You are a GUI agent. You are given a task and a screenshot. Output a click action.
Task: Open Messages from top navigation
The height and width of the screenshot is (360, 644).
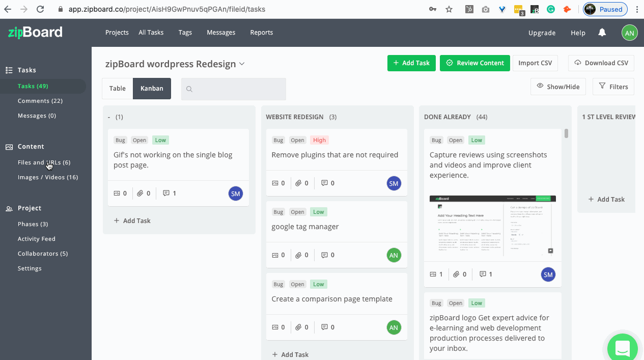(x=221, y=33)
